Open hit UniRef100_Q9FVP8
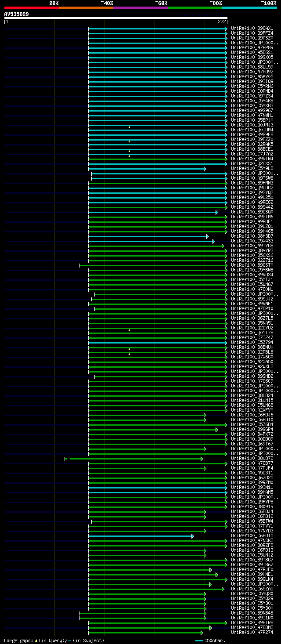 [252, 502]
